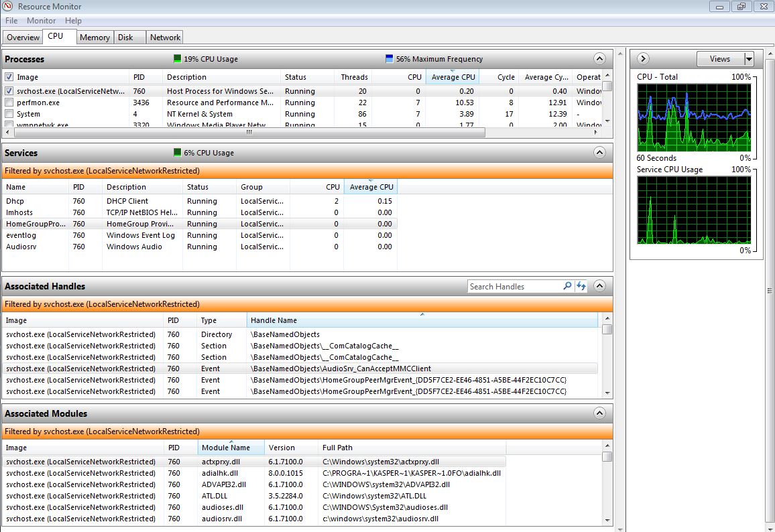Sort services by Status column header
Viewport: 775px width, 532px height.
point(209,187)
